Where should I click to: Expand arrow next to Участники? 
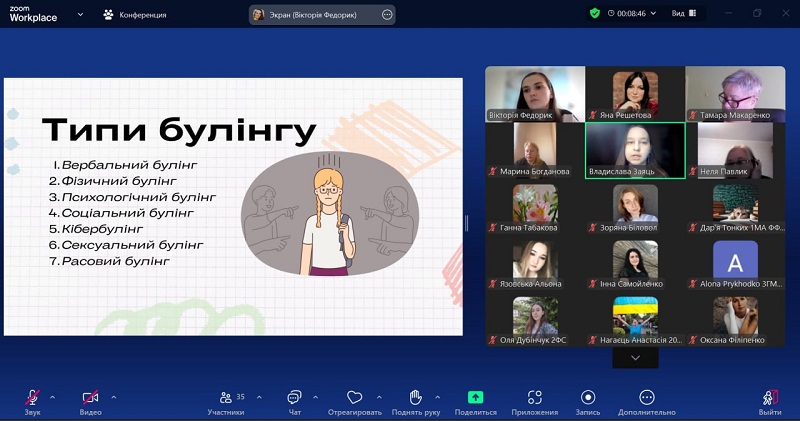259,397
